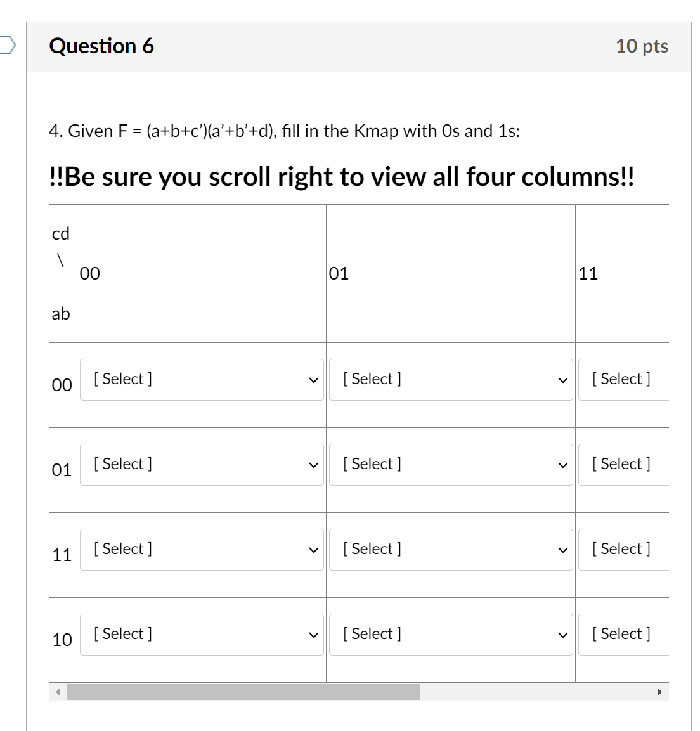Open the Select dropdown for row 10 column 01
The width and height of the screenshot is (700, 731).
(x=451, y=633)
